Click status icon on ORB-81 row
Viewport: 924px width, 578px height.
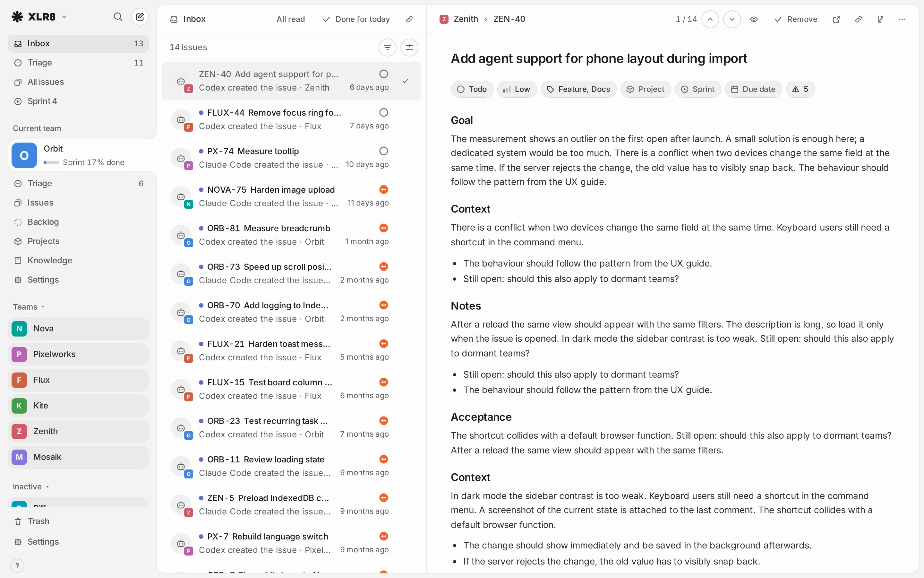click(384, 228)
